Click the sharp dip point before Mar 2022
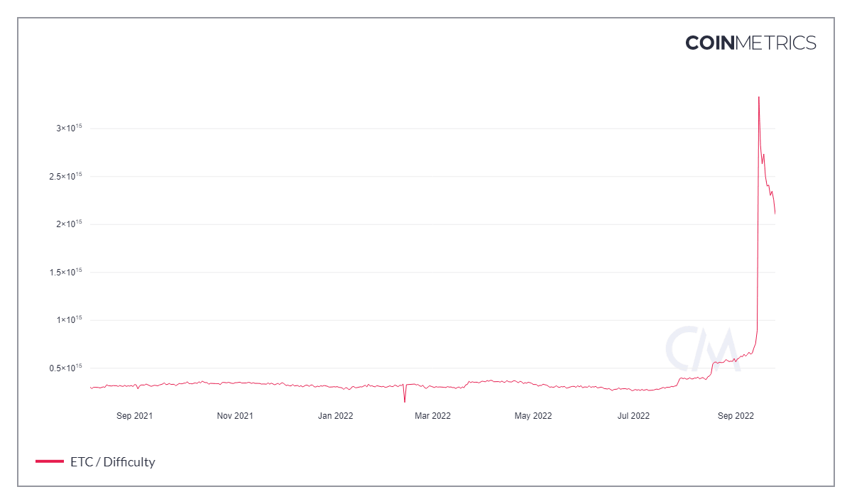852x504 pixels. tap(405, 402)
